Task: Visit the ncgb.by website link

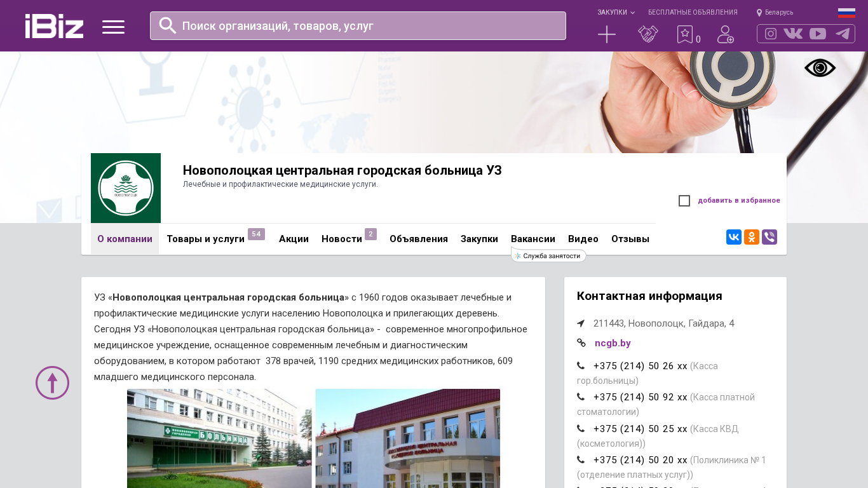Action: pyautogui.click(x=613, y=343)
